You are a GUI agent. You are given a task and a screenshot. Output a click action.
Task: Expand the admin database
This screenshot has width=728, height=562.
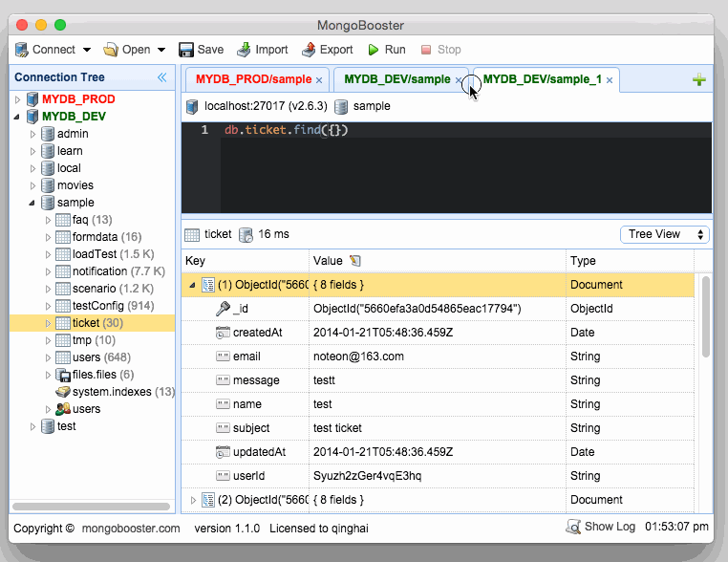(x=32, y=134)
